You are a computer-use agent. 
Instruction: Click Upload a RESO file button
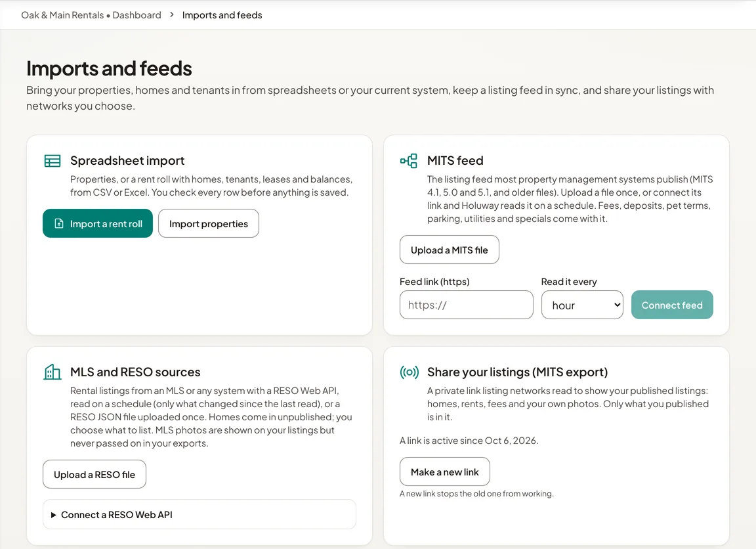click(94, 474)
